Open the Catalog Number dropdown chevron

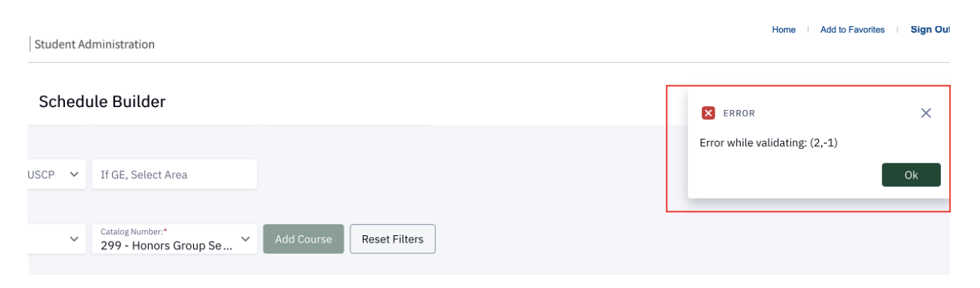click(245, 239)
